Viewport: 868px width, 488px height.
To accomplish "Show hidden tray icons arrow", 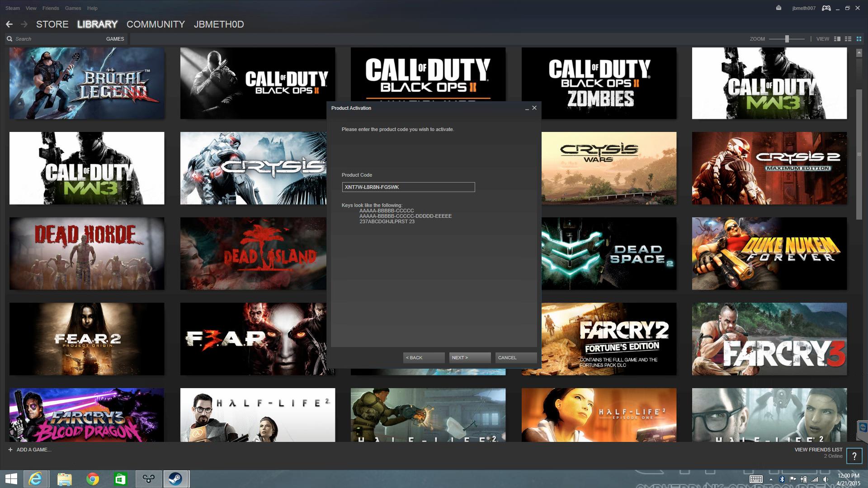I will (x=771, y=479).
